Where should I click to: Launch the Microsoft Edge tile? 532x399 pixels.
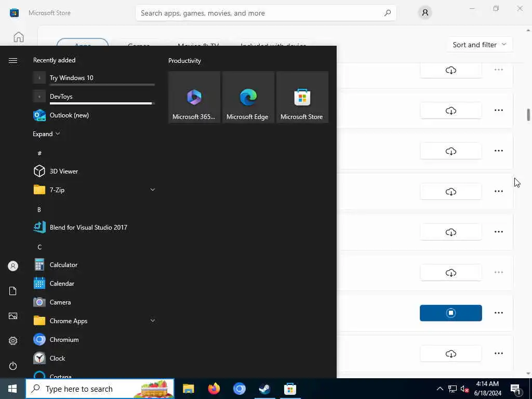coord(248,97)
